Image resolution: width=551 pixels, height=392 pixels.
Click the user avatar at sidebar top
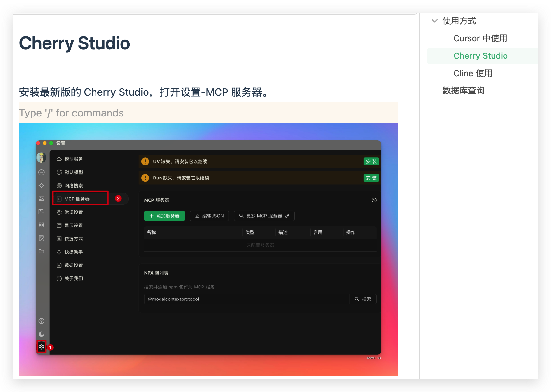click(41, 157)
